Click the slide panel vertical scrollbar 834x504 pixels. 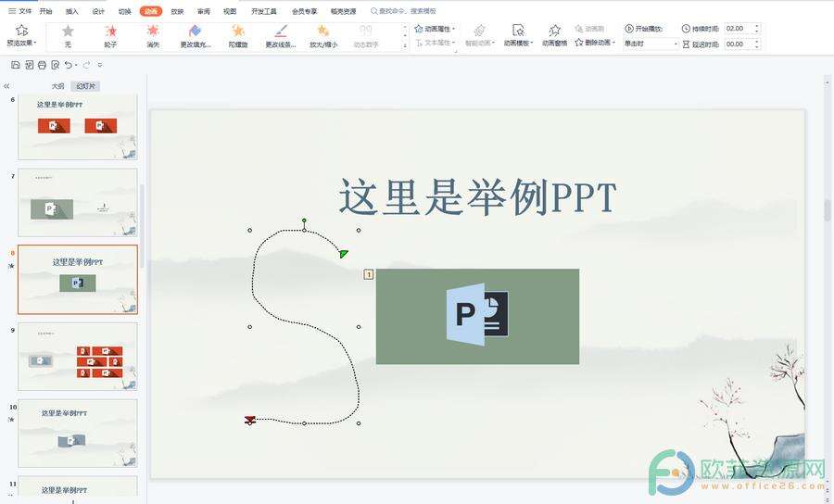[142, 226]
